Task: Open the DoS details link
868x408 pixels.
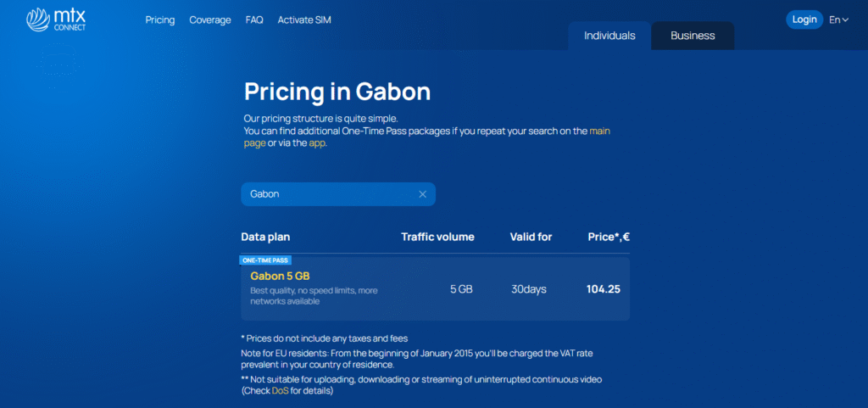Action: (281, 391)
